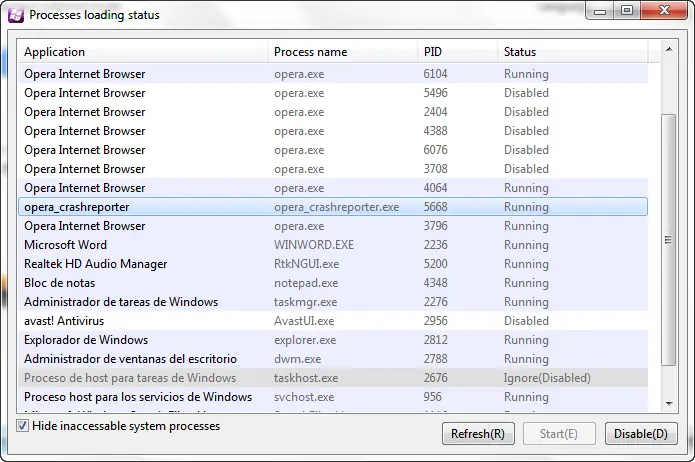Click Running status of dwm.exe
This screenshot has width=695, height=462.
(x=526, y=359)
